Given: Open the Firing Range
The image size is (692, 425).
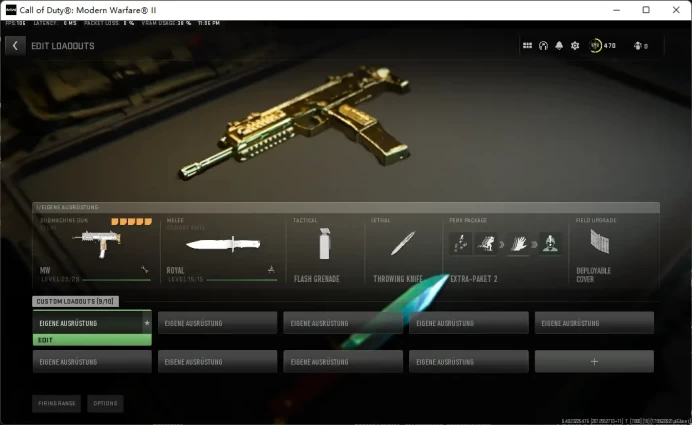Looking at the screenshot, I should pyautogui.click(x=56, y=403).
